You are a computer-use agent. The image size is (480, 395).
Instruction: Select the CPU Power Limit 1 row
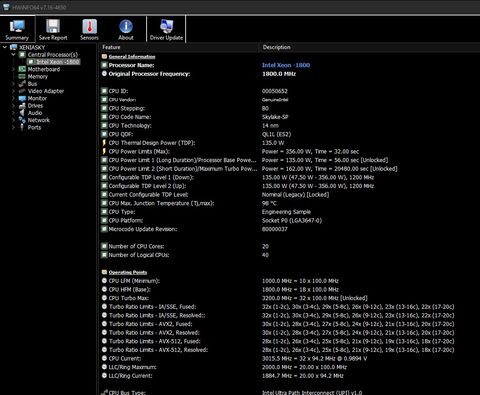tap(289, 160)
